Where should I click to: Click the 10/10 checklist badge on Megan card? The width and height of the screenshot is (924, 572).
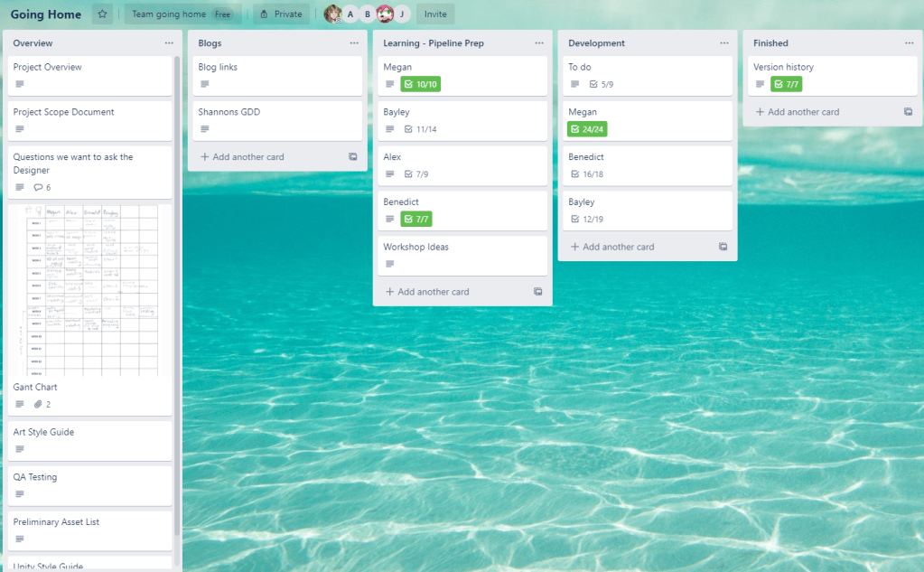420,84
